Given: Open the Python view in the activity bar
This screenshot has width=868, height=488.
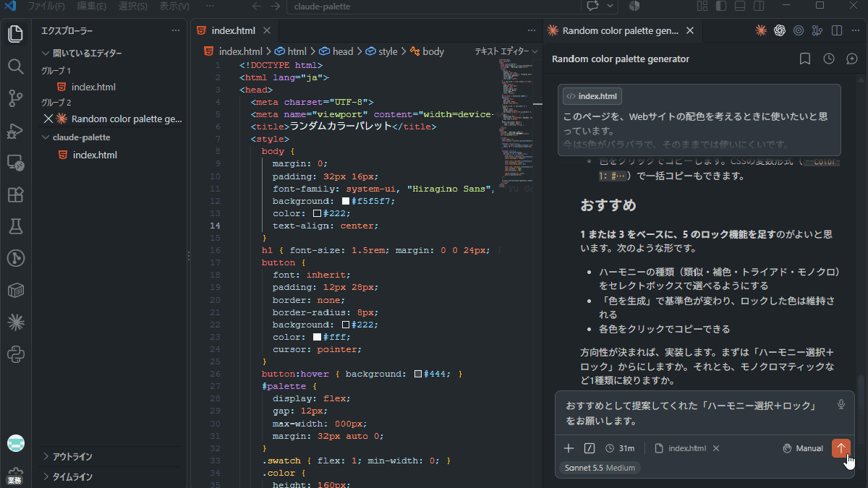Looking at the screenshot, I should coord(16,354).
